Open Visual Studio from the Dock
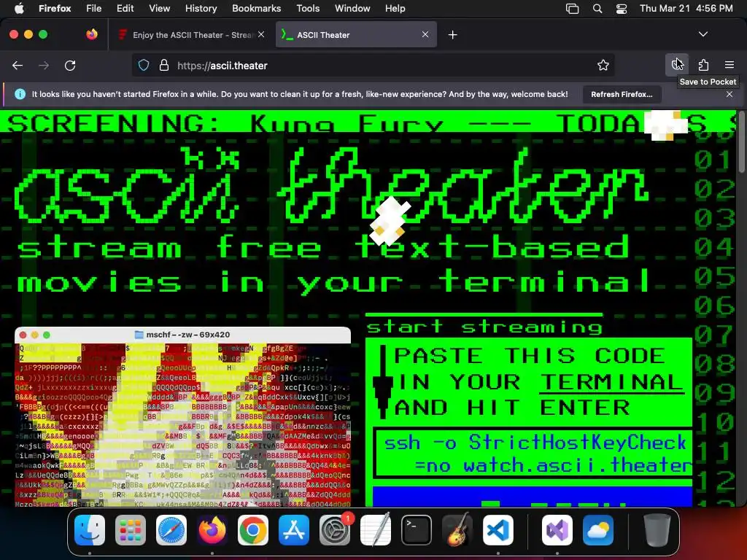The height and width of the screenshot is (560, 747). [x=557, y=530]
